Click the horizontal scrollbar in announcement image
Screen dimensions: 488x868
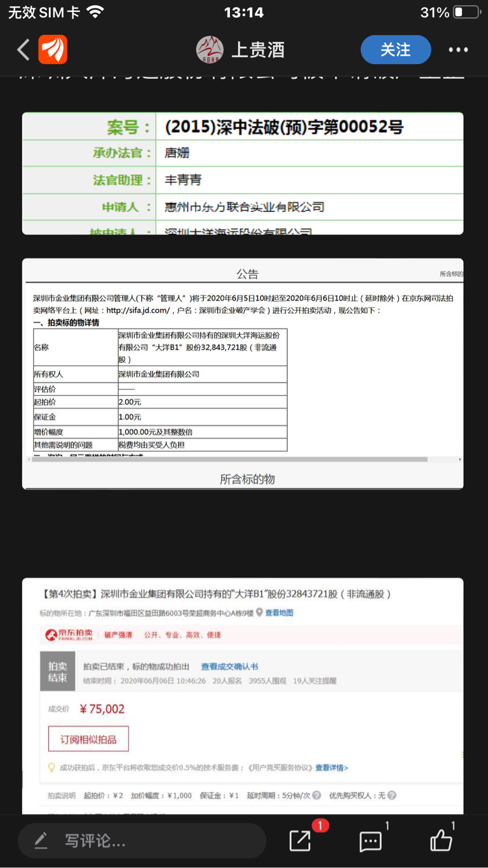(229, 459)
